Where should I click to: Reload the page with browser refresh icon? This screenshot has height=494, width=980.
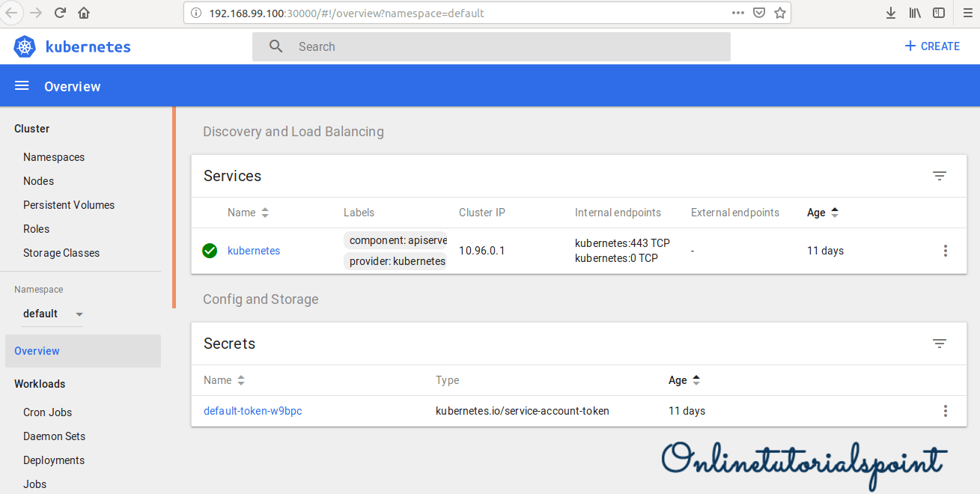coord(61,13)
